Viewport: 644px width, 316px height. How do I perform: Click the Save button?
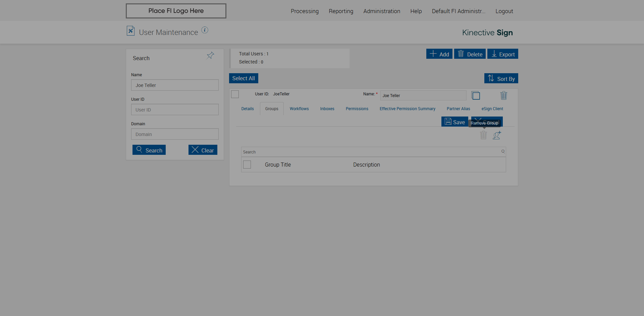click(455, 122)
